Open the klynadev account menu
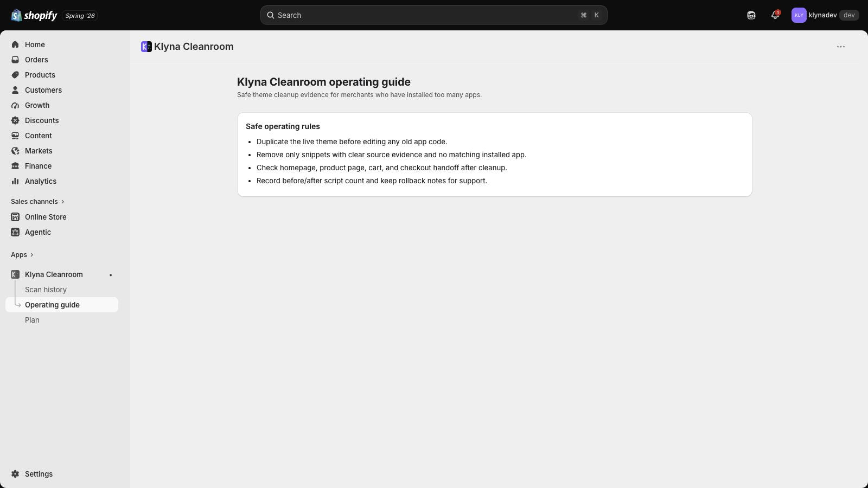Image resolution: width=868 pixels, height=488 pixels. pos(825,15)
